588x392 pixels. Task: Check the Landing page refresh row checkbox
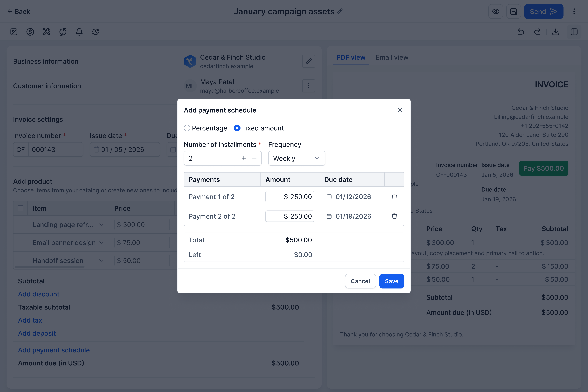[x=21, y=224]
